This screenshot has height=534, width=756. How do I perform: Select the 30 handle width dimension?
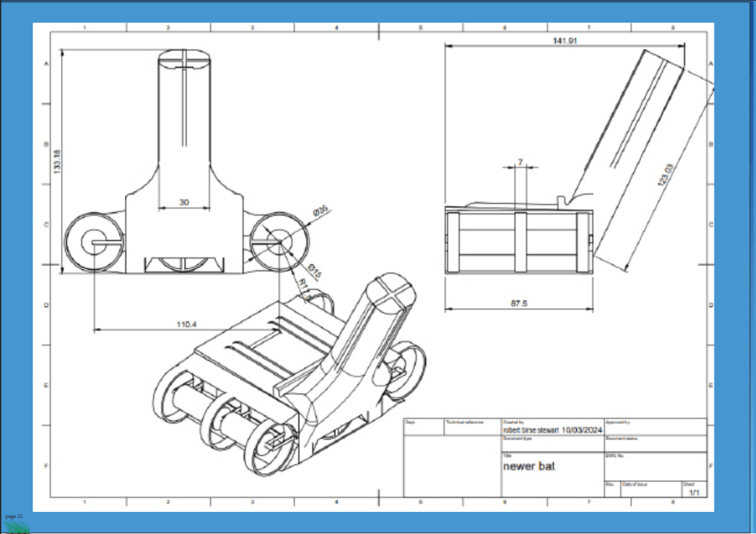pyautogui.click(x=185, y=202)
